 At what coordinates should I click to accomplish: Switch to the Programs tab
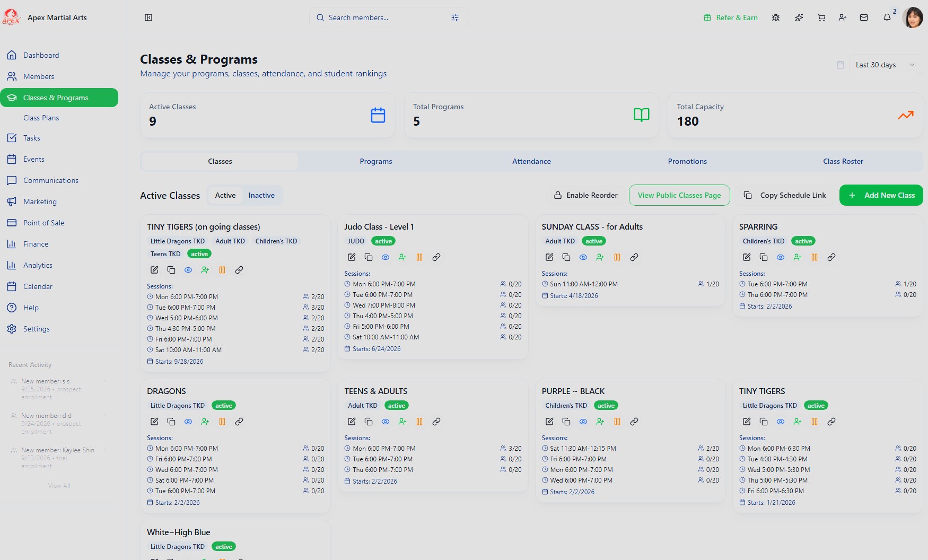(x=376, y=161)
